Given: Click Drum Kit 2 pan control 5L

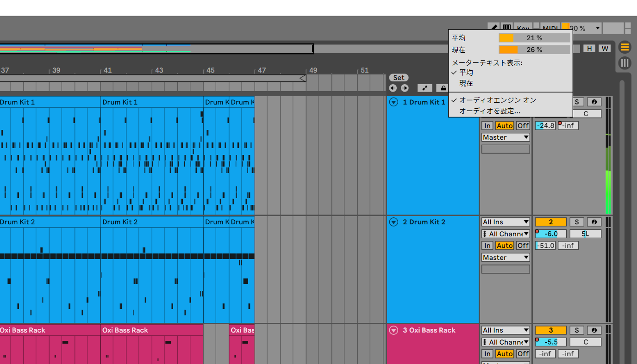Looking at the screenshot, I should click(x=586, y=234).
